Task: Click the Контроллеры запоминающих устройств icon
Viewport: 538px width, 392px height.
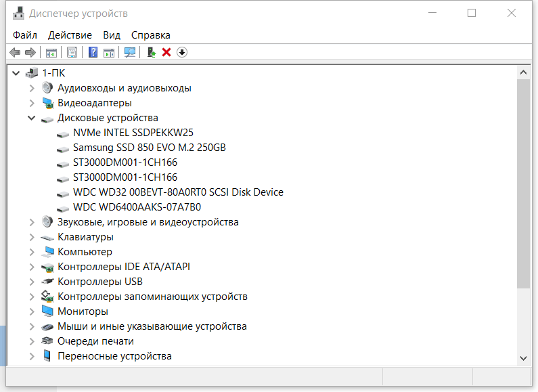Action: click(47, 297)
